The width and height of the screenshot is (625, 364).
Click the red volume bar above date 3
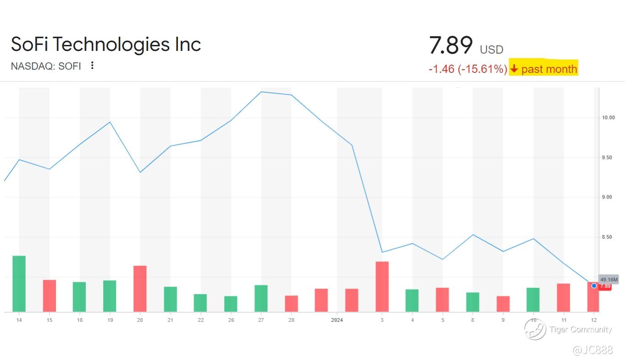point(382,287)
